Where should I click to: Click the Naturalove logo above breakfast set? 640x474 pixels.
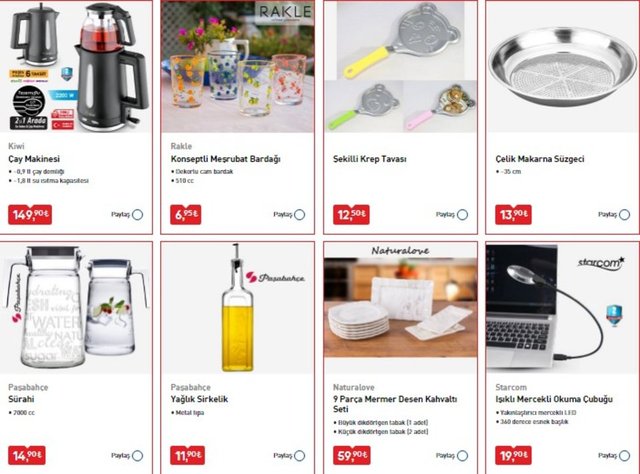point(400,251)
